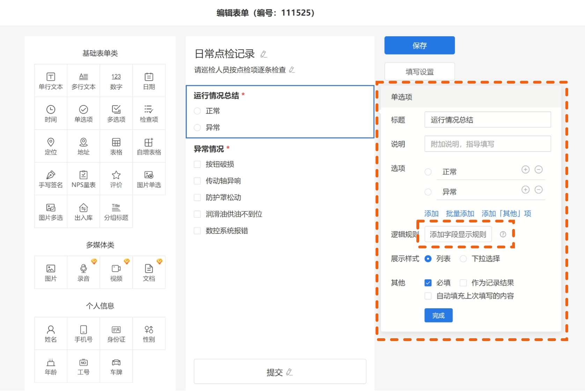Add a 定位 location field
Screen dimensions: 585x392
click(51, 146)
